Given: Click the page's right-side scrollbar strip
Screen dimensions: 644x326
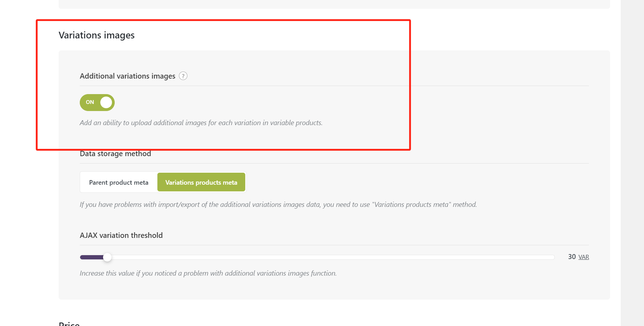Looking at the screenshot, I should click(632, 163).
